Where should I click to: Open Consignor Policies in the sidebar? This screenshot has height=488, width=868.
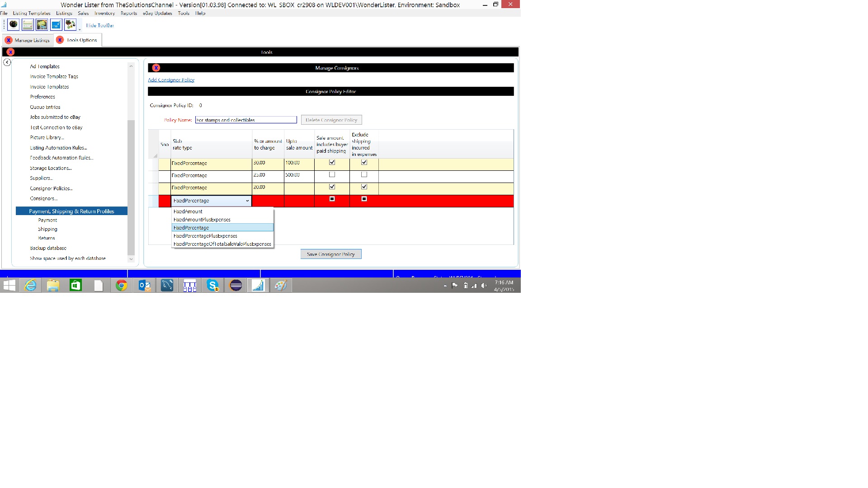click(51, 188)
